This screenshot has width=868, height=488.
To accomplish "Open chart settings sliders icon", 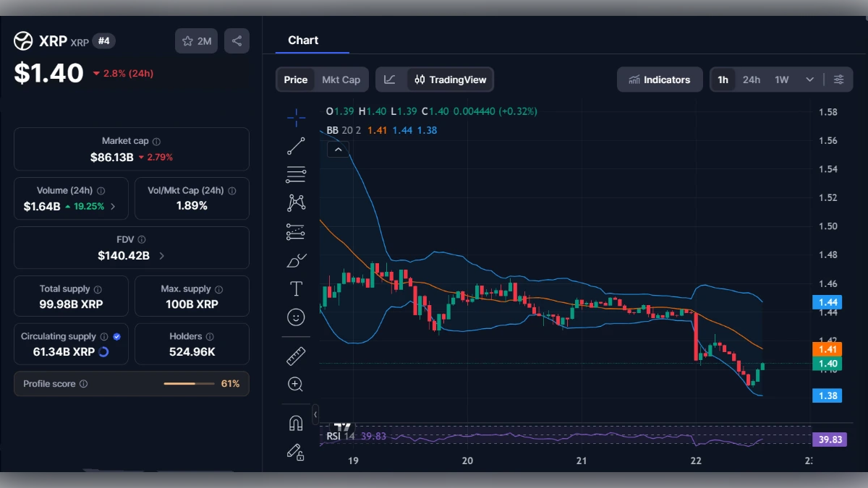I will point(839,80).
